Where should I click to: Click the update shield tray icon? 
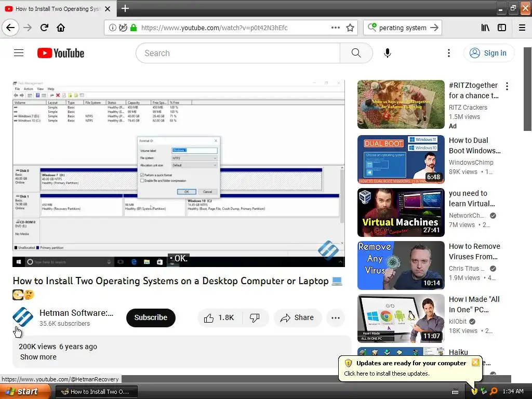click(x=474, y=392)
